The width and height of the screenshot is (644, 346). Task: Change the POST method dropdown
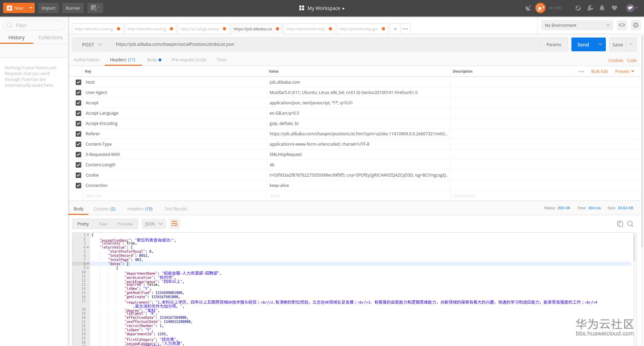(92, 44)
